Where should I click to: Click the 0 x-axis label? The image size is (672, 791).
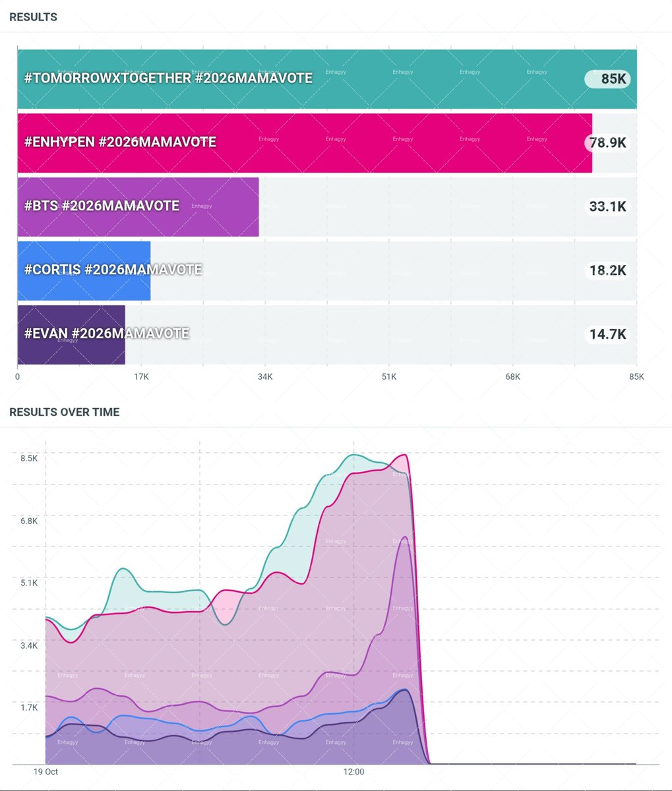[18, 377]
